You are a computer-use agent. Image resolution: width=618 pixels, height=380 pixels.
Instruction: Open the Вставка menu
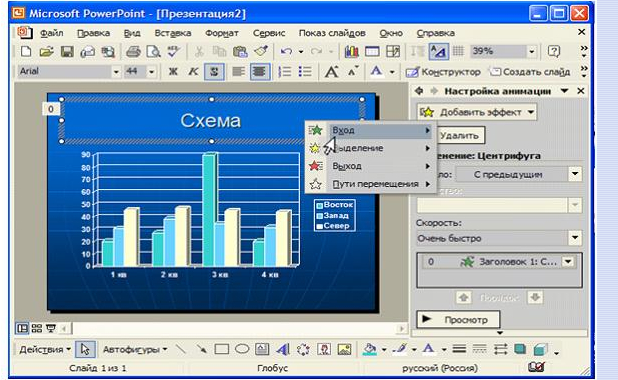tap(173, 33)
